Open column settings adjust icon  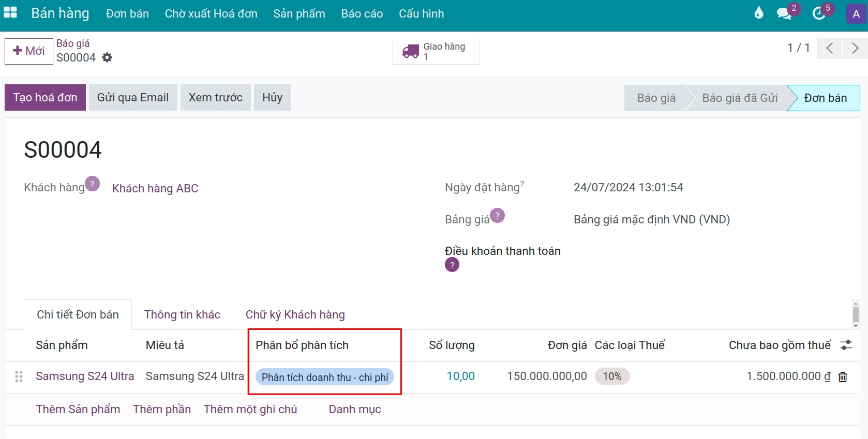point(846,345)
